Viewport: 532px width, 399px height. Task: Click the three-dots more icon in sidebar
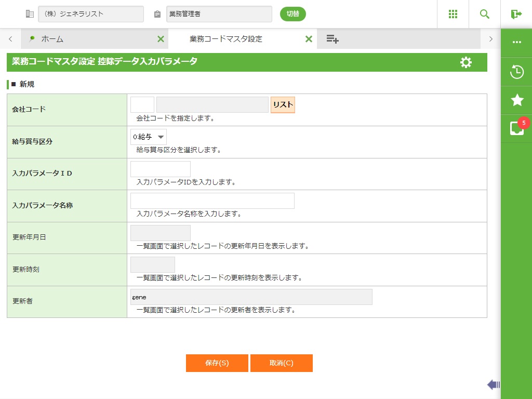516,42
